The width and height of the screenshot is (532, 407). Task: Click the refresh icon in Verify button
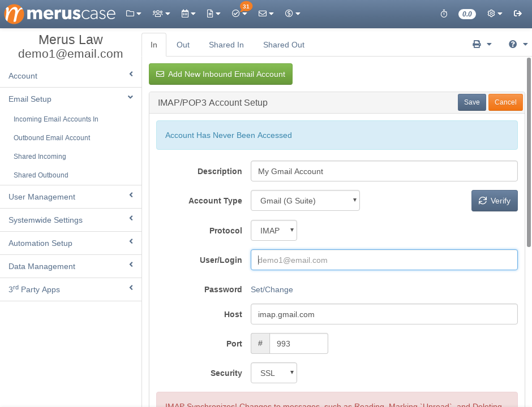click(482, 201)
